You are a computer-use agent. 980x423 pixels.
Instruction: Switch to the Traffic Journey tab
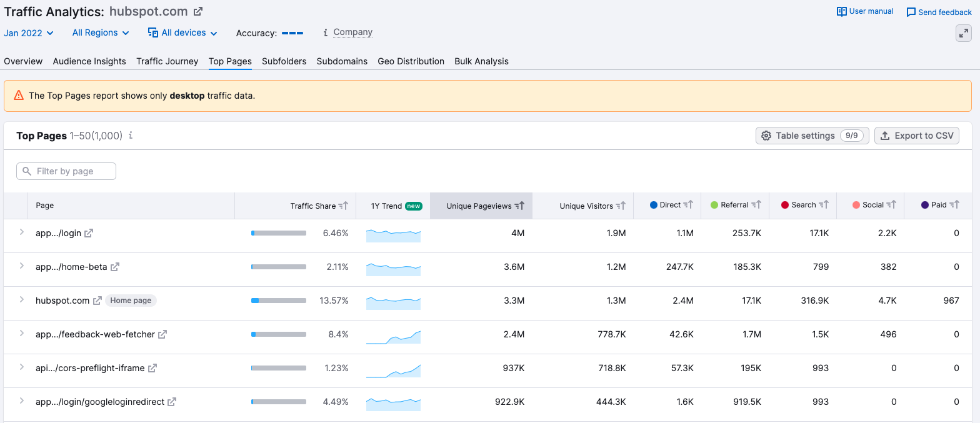(x=167, y=61)
